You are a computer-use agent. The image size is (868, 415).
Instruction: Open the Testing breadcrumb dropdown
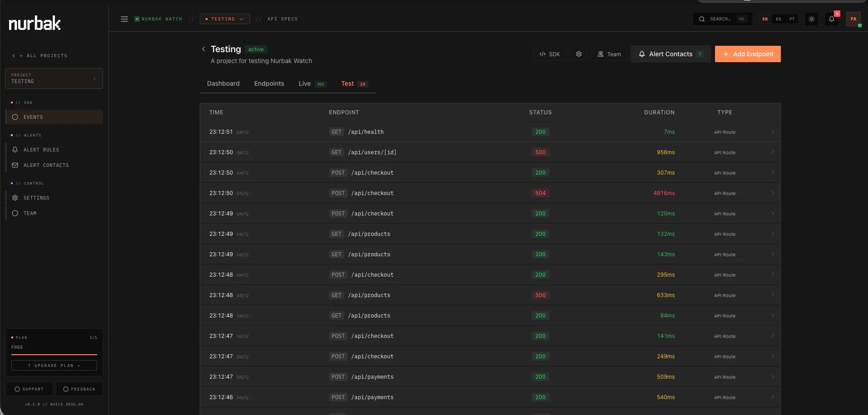pos(225,19)
